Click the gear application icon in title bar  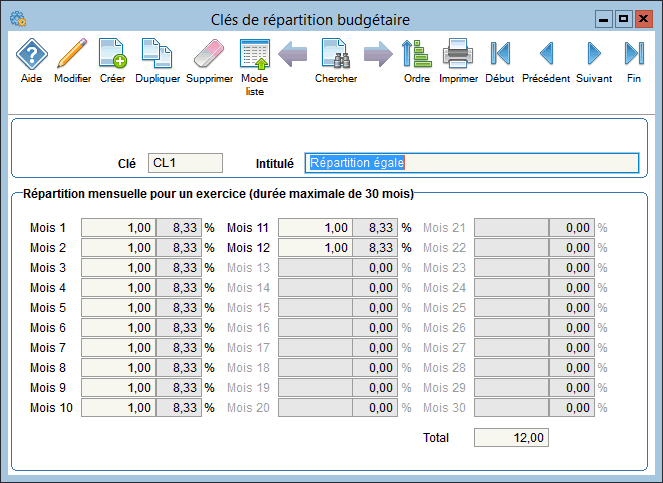coord(18,19)
